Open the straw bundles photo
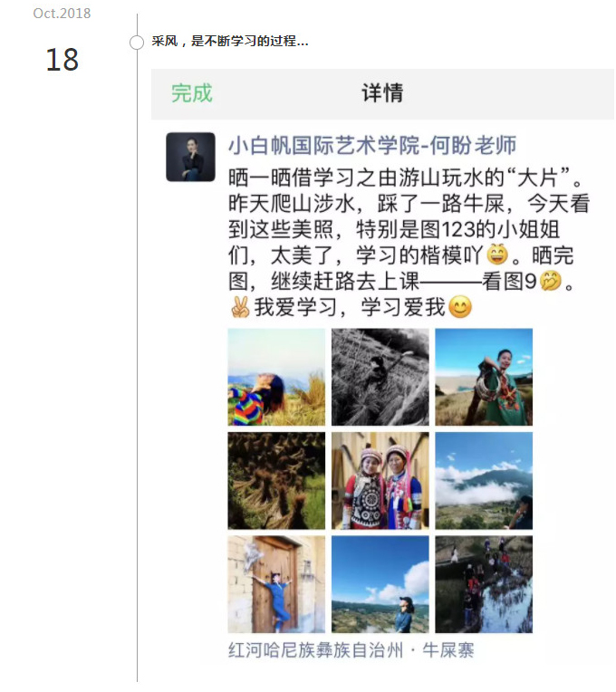 [x=276, y=481]
